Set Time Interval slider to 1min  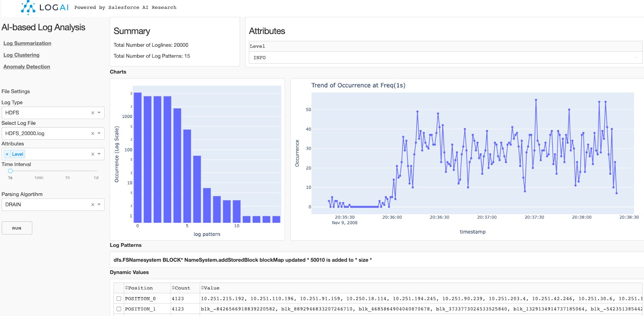click(x=39, y=171)
